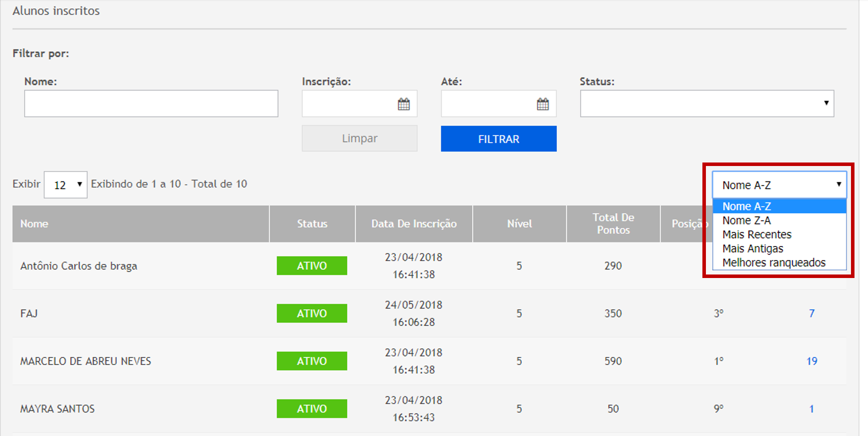Pick Melhores ranqueados sort option
Screen dimensions: 868x436
[x=773, y=262]
